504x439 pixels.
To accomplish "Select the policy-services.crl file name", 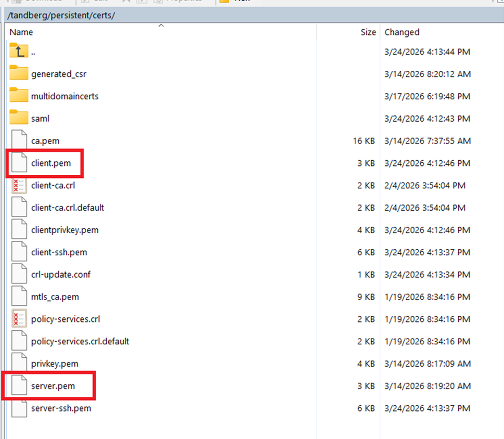I will pyautogui.click(x=66, y=319).
